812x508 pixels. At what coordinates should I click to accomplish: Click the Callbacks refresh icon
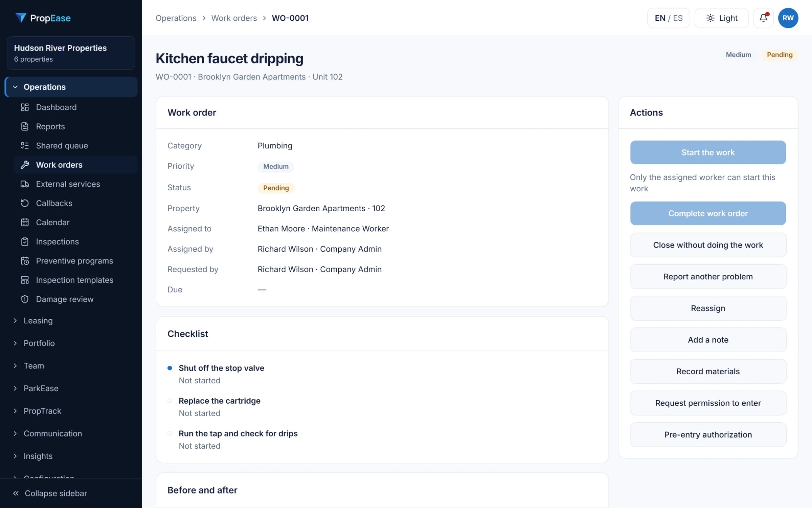(25, 203)
